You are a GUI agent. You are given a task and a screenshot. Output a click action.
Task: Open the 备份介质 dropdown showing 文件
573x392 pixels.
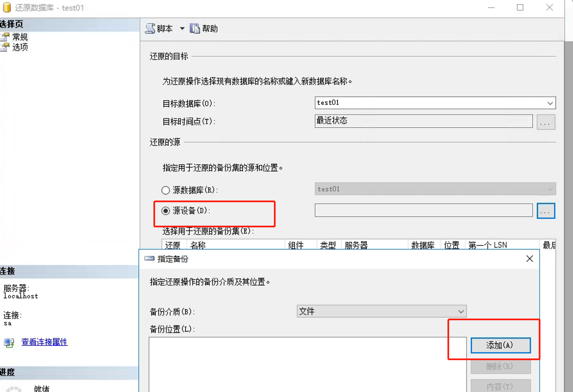pyautogui.click(x=382, y=311)
